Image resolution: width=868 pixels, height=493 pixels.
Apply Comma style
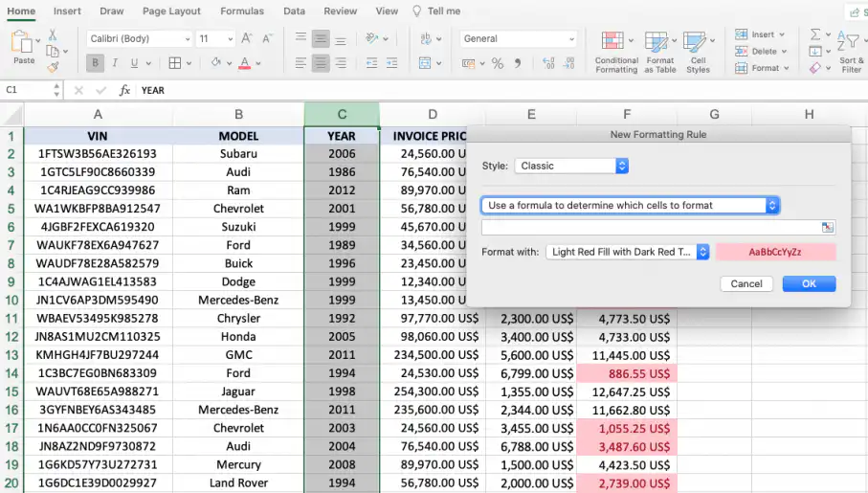pos(518,63)
